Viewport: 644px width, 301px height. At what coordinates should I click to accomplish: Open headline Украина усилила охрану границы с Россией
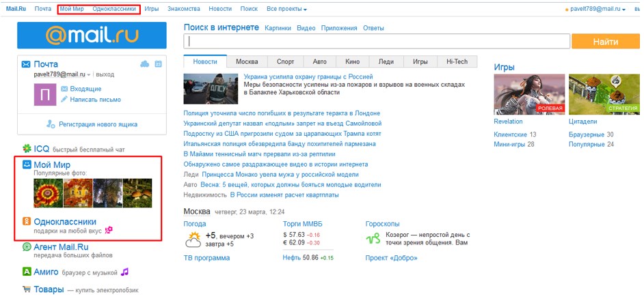[308, 76]
